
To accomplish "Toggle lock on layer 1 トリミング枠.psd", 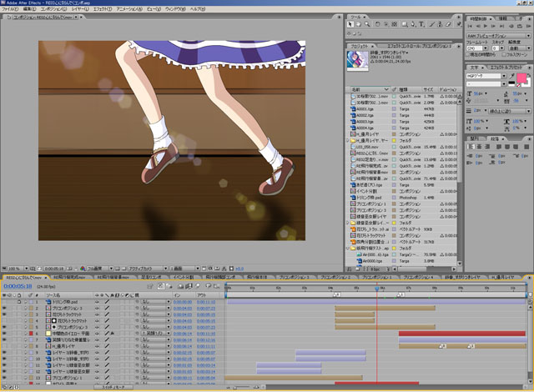I will click(x=19, y=301).
